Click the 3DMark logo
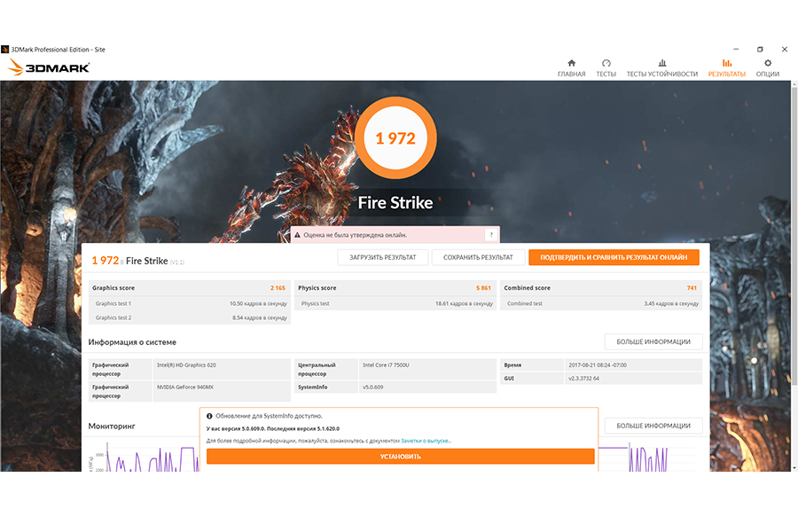This screenshot has height=532, width=798. click(50, 67)
